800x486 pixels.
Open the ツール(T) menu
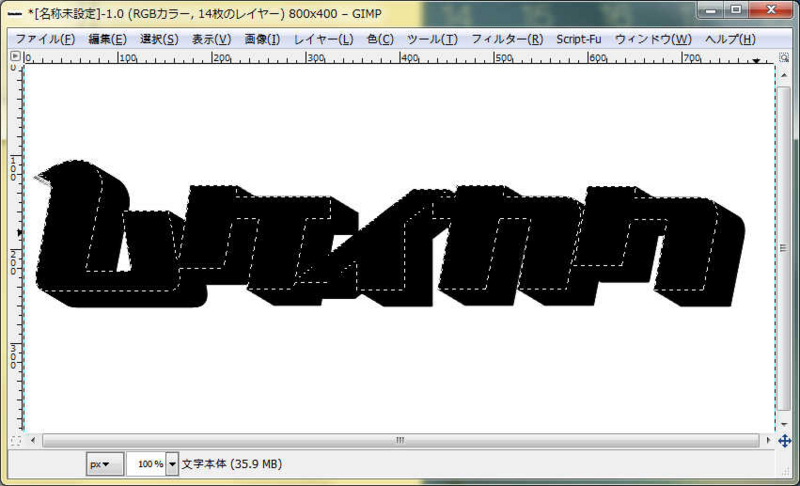point(432,39)
